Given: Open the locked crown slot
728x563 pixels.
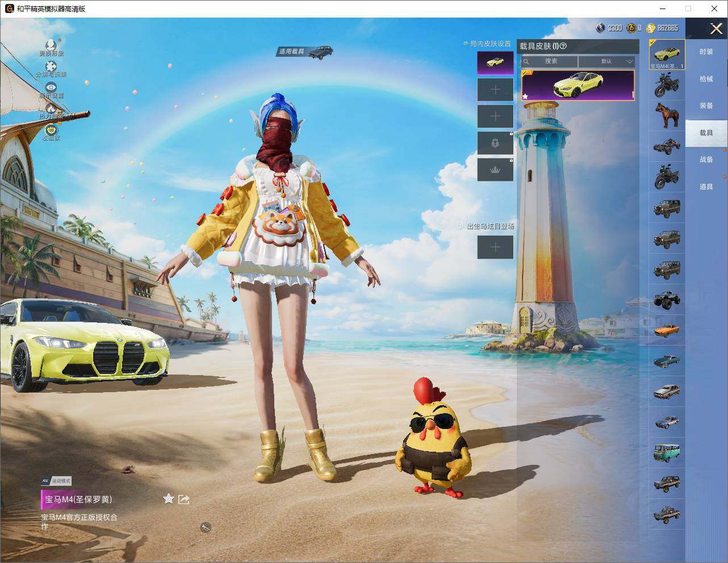Looking at the screenshot, I should click(x=495, y=170).
